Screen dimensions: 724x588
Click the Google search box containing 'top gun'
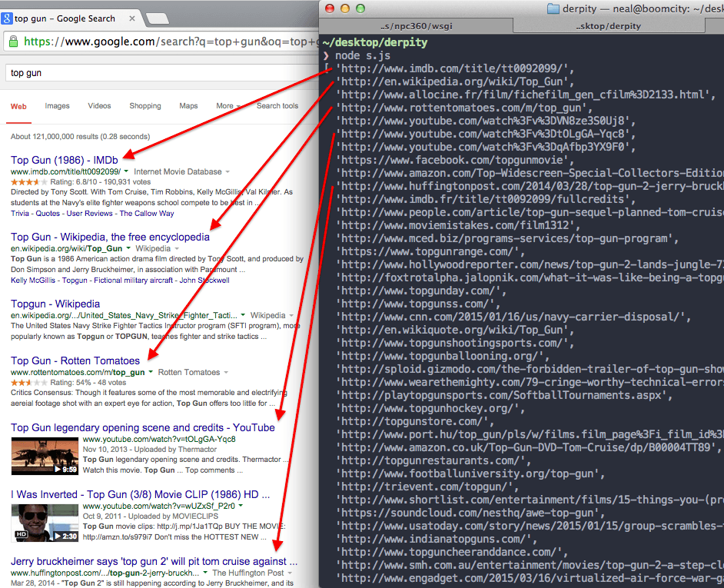161,73
